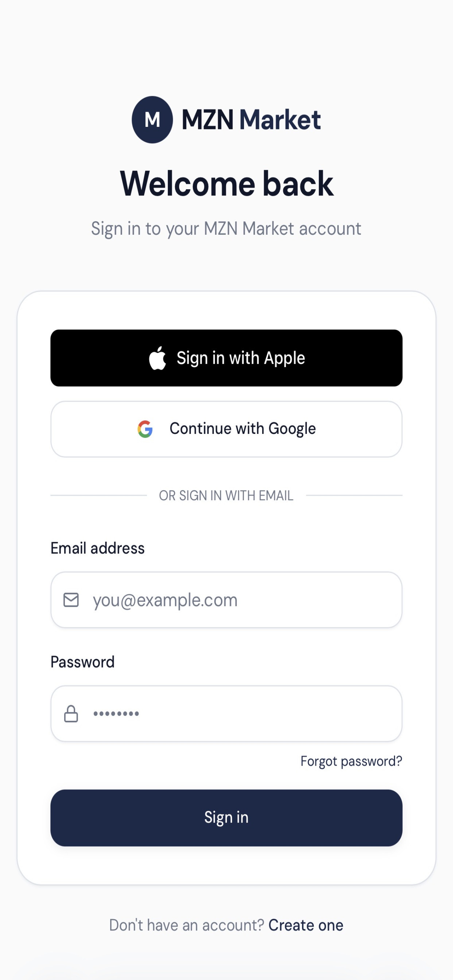Submit with the dark Sign in button
The width and height of the screenshot is (453, 980).
tap(226, 818)
